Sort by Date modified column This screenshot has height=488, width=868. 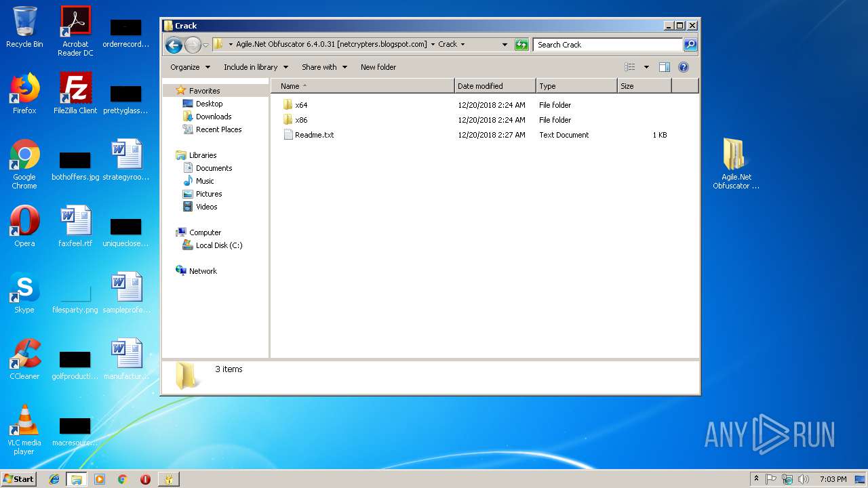pos(495,86)
